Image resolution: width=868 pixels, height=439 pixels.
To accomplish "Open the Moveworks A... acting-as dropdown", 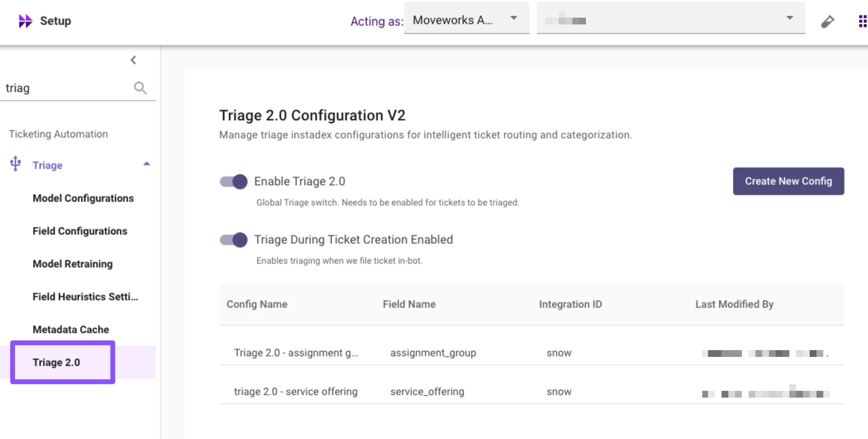I will click(466, 20).
